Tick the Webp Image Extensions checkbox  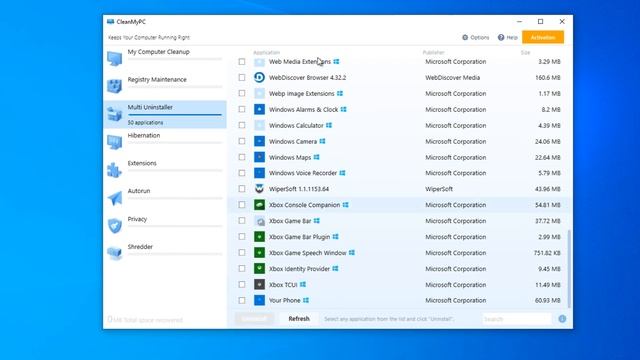[x=242, y=93]
